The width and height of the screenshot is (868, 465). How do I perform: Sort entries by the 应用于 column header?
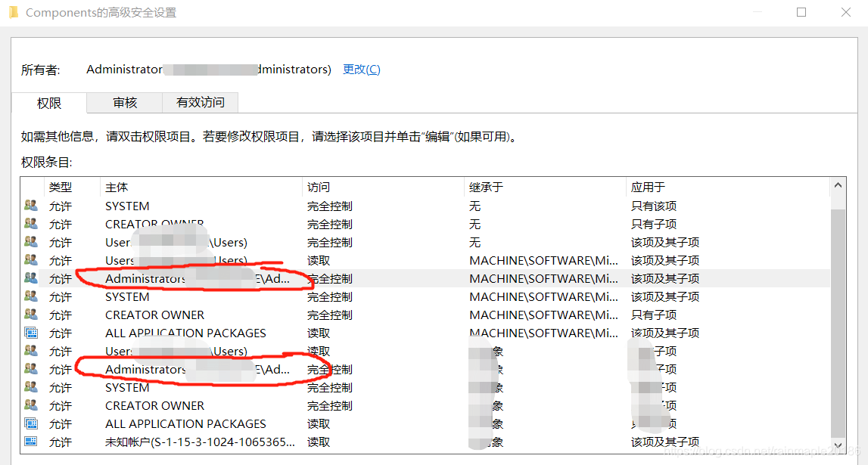click(649, 188)
